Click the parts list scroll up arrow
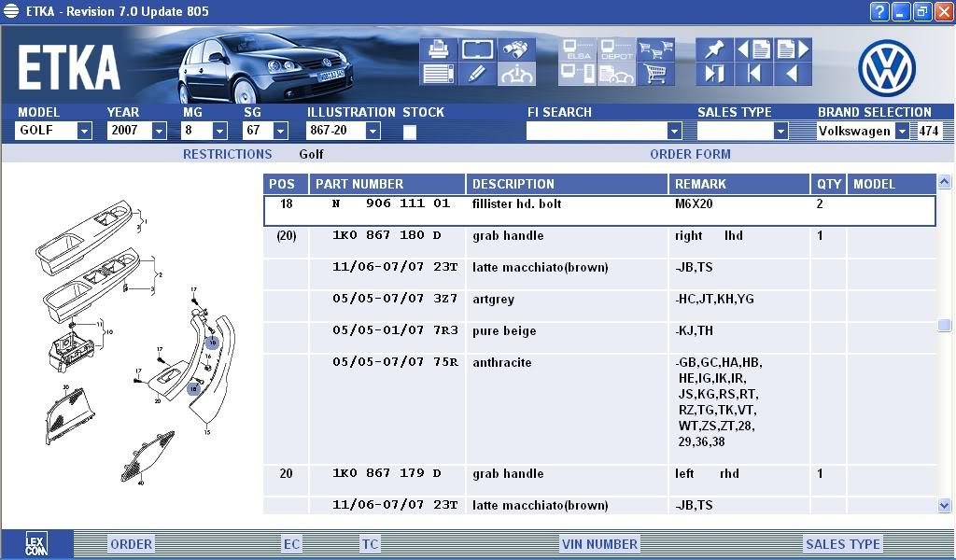This screenshot has width=956, height=560. click(945, 182)
